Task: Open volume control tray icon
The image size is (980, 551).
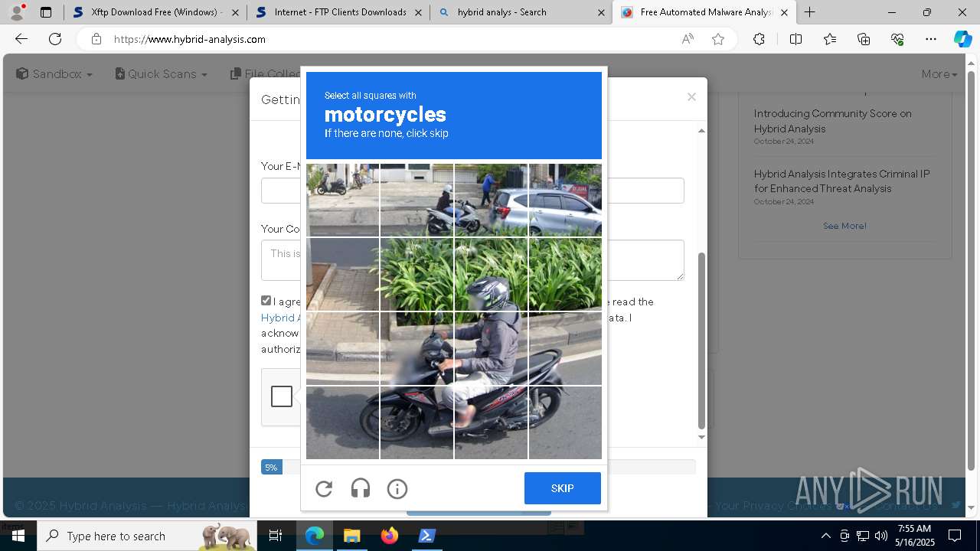Action: click(881, 536)
